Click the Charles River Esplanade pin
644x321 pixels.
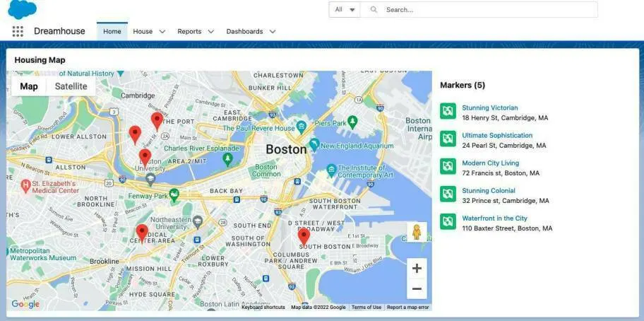point(227,158)
